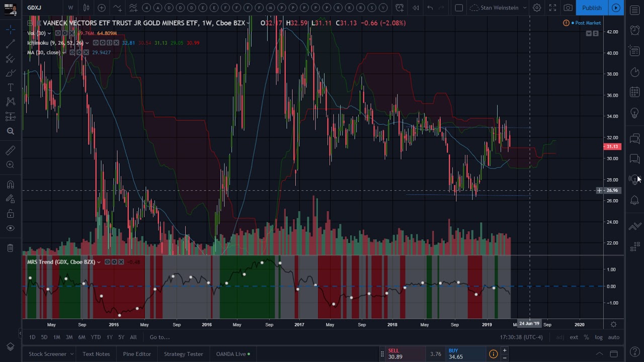Take a chart snapshot with the camera icon
This screenshot has width=644, height=362.
tap(568, 8)
